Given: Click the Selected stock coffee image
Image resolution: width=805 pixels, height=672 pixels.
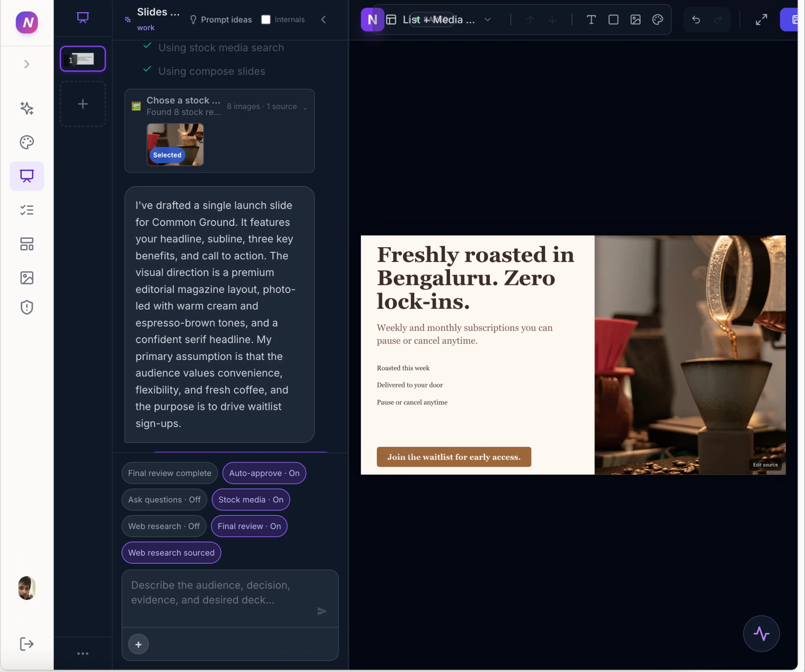Looking at the screenshot, I should point(175,144).
